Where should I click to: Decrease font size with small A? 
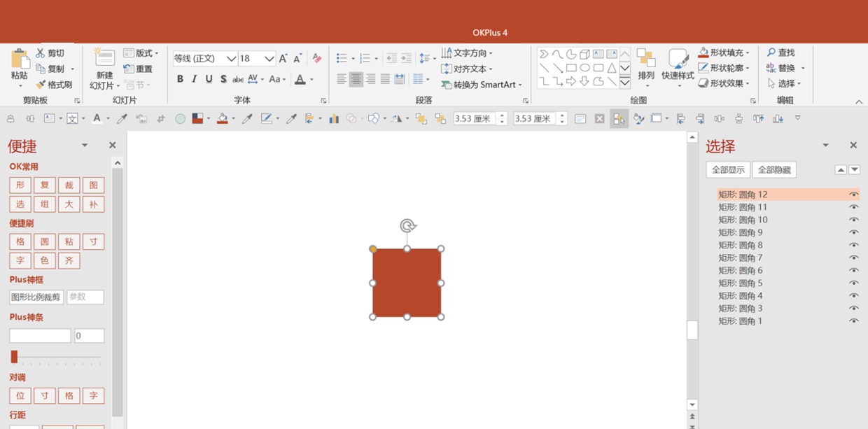[297, 59]
